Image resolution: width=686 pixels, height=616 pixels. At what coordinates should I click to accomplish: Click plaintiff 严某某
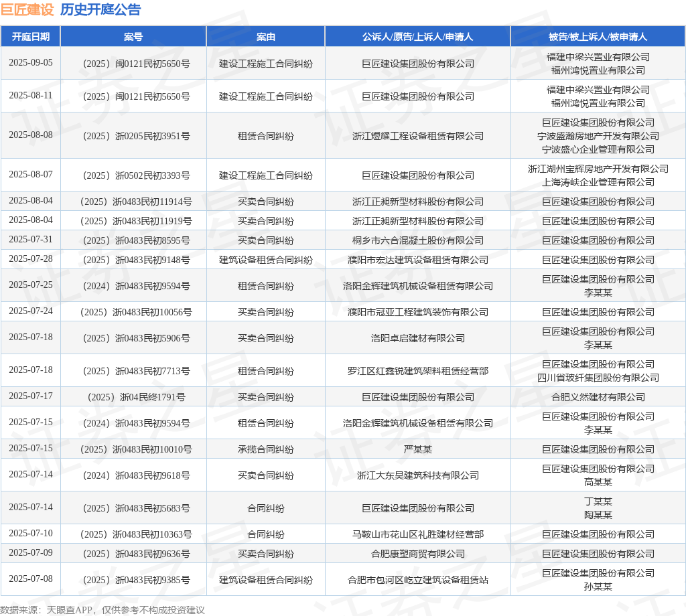[418, 449]
